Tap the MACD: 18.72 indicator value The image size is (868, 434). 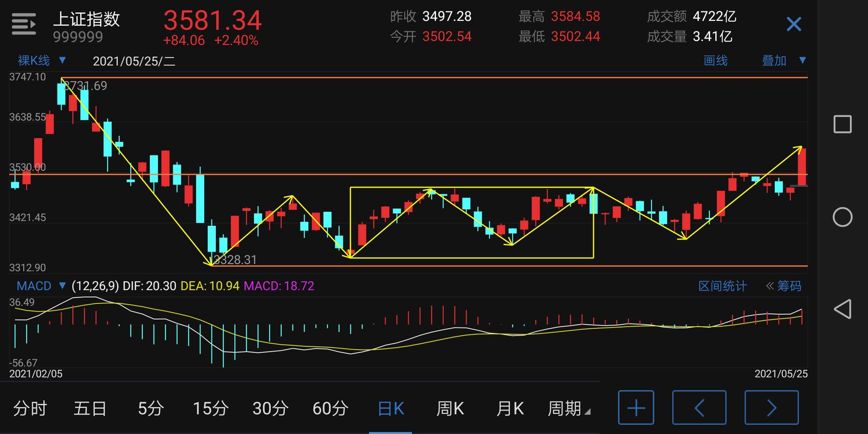point(279,286)
